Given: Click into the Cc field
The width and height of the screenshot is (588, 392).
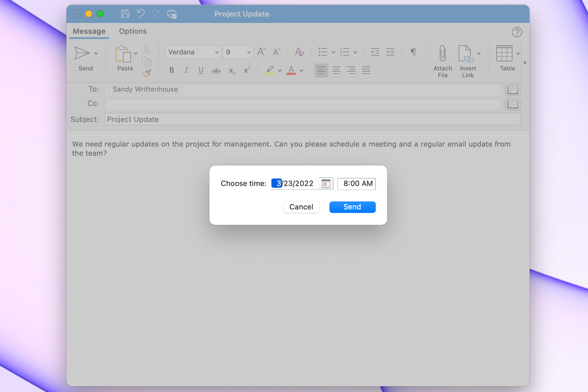Looking at the screenshot, I should 303,104.
